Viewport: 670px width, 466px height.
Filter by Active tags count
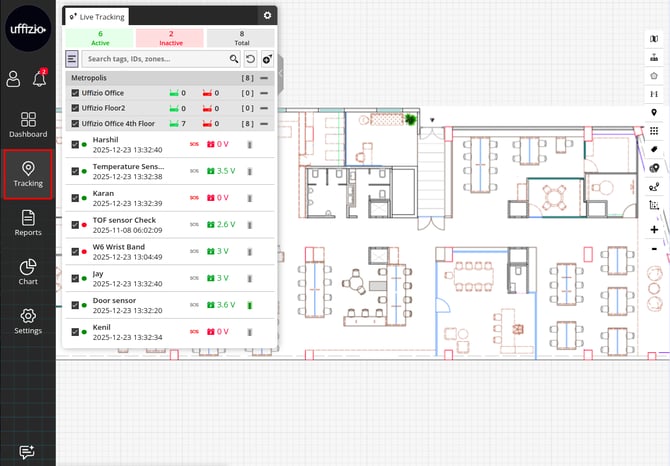coord(100,38)
